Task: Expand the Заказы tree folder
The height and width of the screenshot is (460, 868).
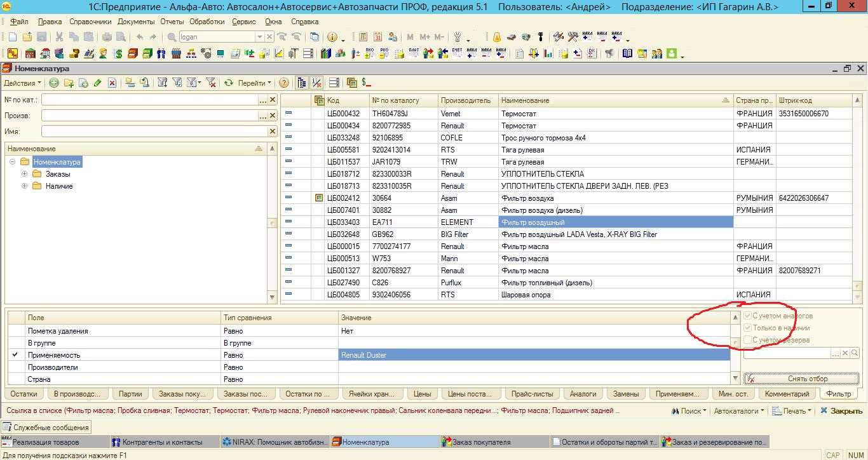Action: 25,174
